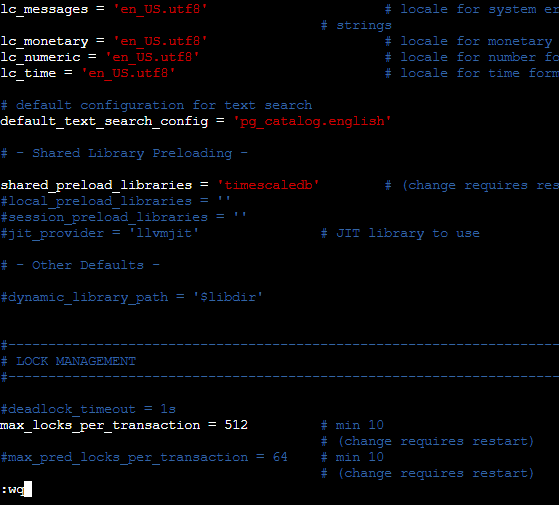Click 'pg_catalog.english' search config value
Screen dimensions: 559x505
coord(312,122)
